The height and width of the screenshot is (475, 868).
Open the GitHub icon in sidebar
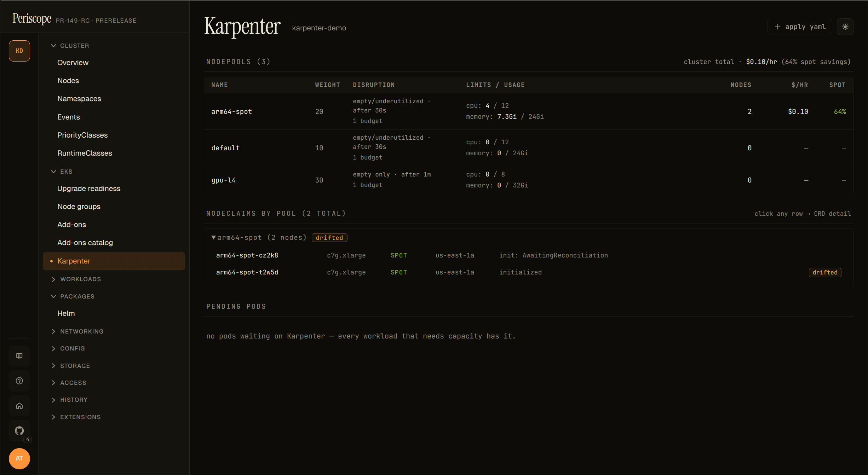tap(19, 430)
